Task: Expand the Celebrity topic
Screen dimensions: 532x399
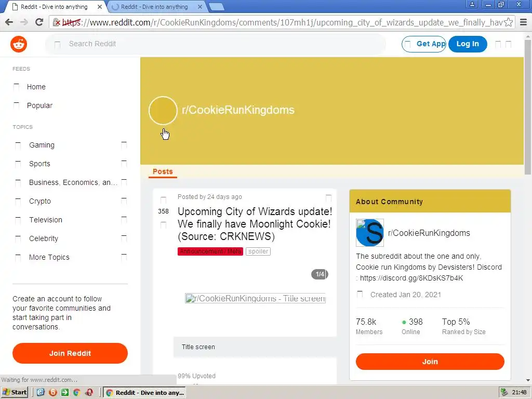Action: [124, 238]
